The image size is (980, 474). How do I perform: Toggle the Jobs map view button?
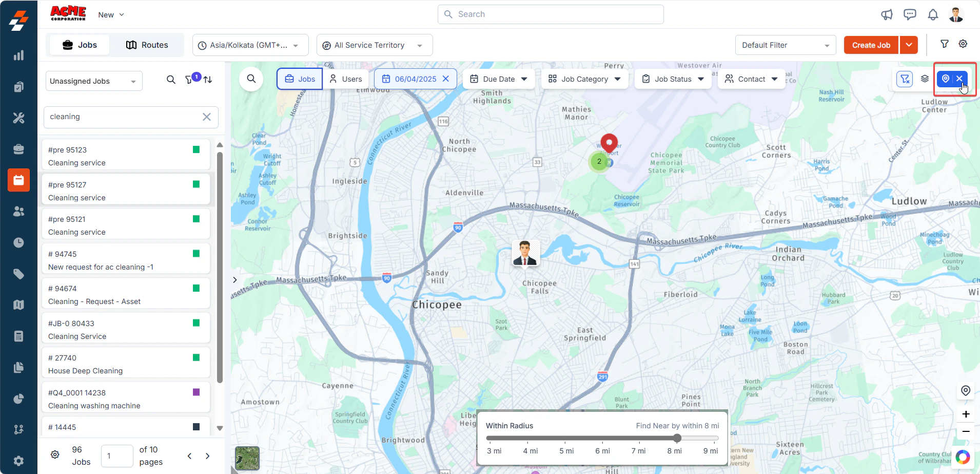(300, 79)
